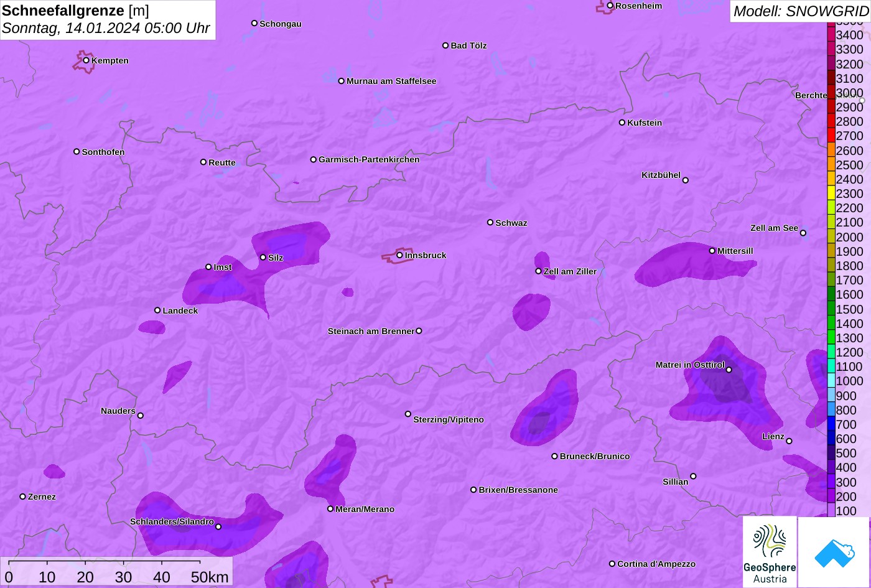Screen dimensions: 871x588
Task: Click the 1000 m cyan legend swatch
Action: coord(831,380)
